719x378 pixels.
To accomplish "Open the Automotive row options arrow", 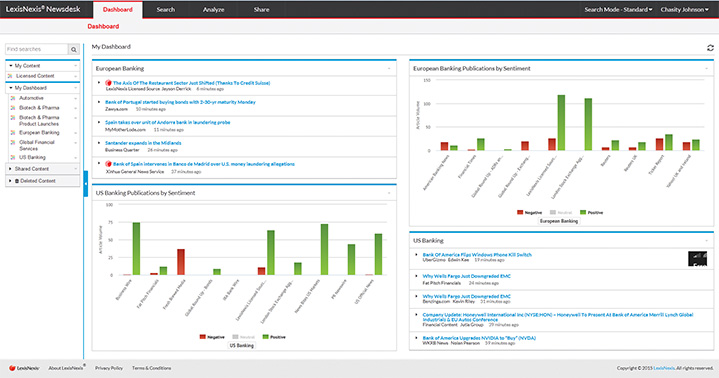I will coord(76,98).
